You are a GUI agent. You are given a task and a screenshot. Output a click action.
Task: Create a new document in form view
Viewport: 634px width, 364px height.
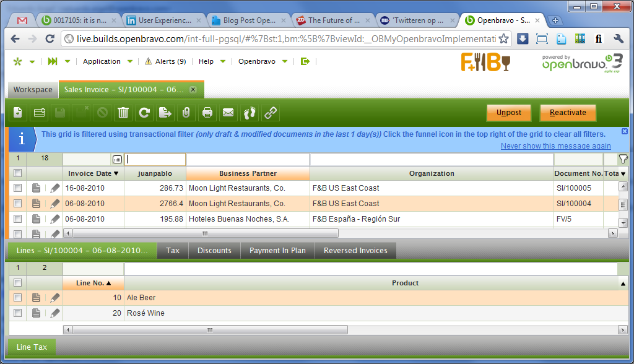pyautogui.click(x=18, y=113)
